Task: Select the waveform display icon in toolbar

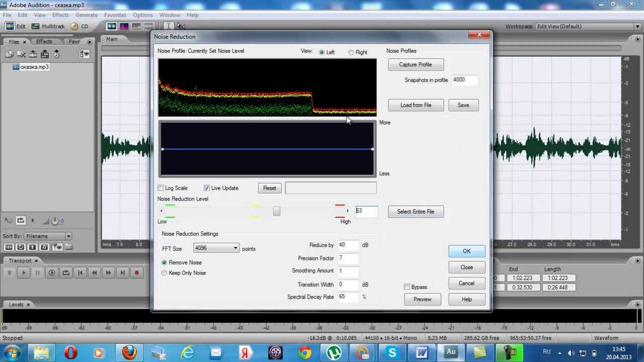Action: (112, 26)
